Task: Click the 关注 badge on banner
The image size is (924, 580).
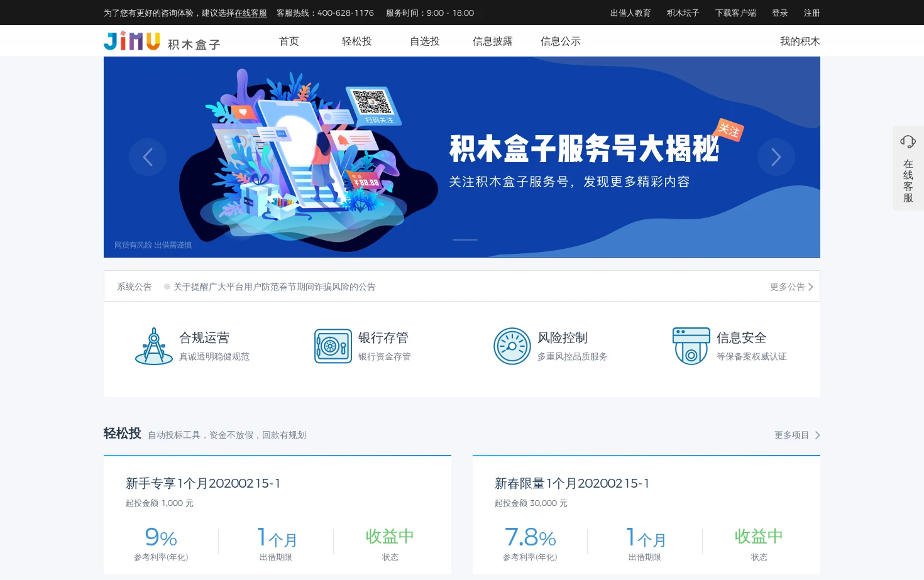Action: (x=729, y=130)
